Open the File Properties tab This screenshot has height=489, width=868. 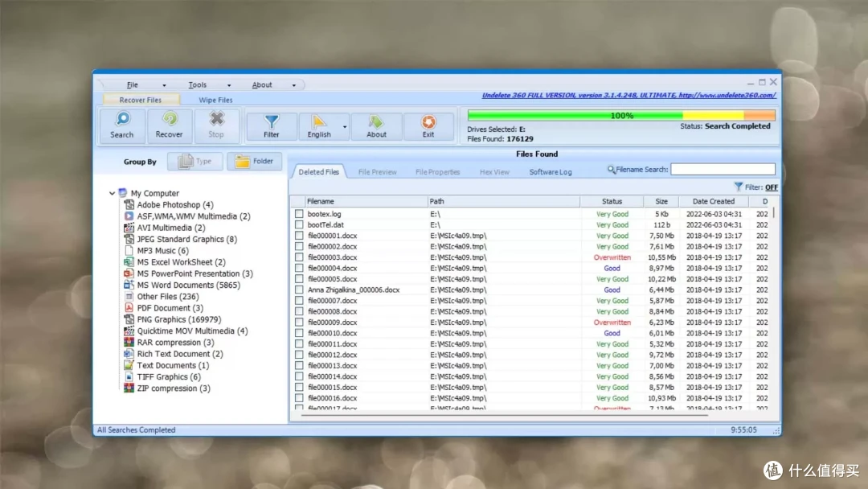pos(437,171)
